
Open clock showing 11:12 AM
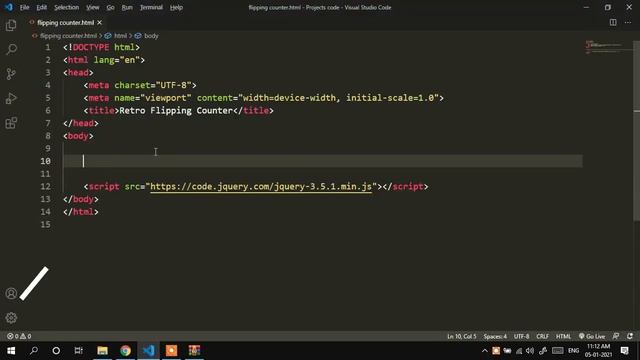point(598,351)
